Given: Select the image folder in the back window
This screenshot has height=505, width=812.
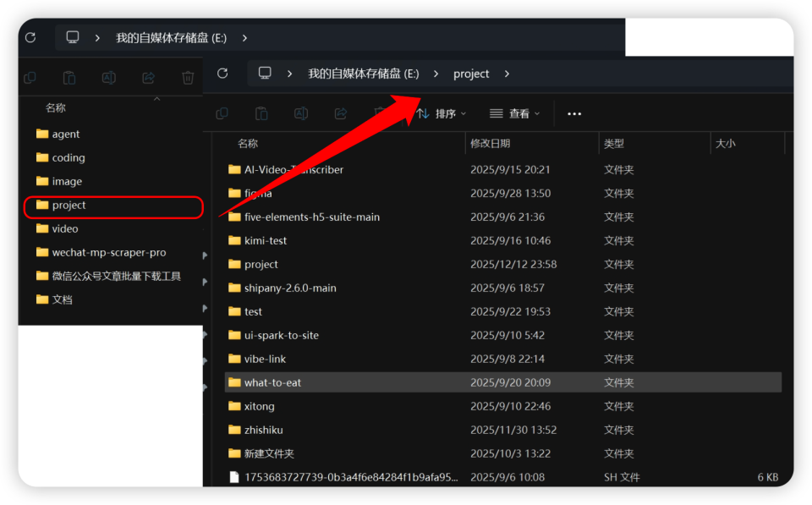Looking at the screenshot, I should 67,181.
